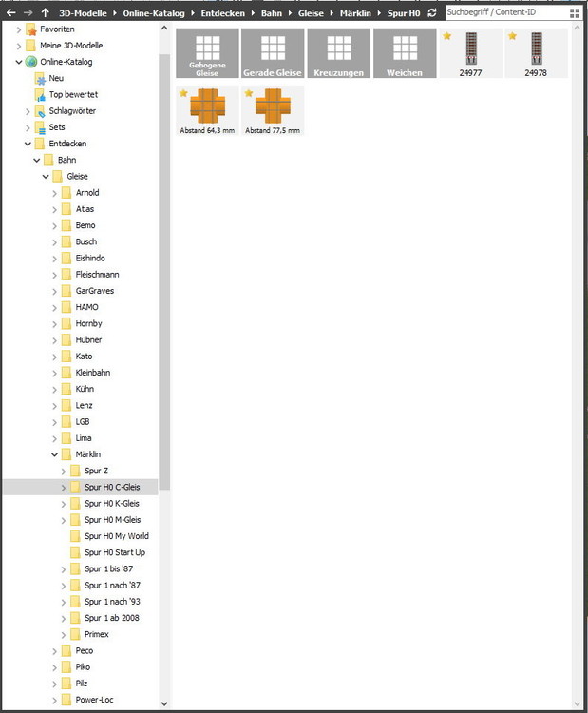
Task: Select the Abstand 77,5 mm model
Action: pyautogui.click(x=273, y=110)
